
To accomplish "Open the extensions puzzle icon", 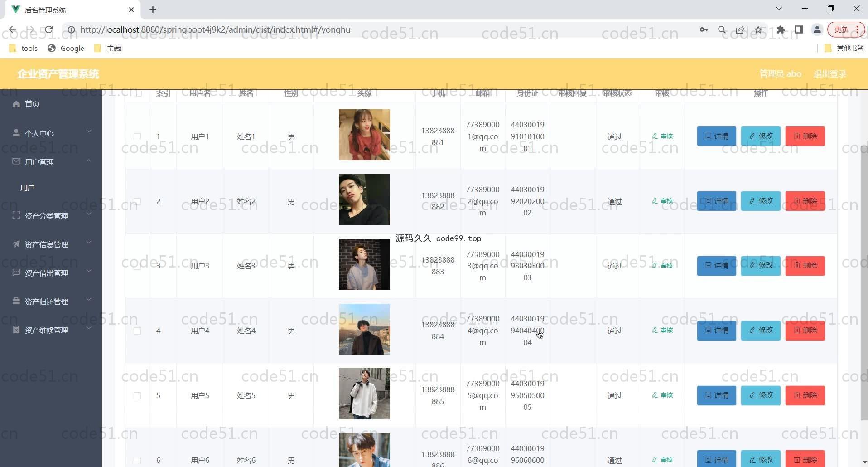I will (781, 29).
